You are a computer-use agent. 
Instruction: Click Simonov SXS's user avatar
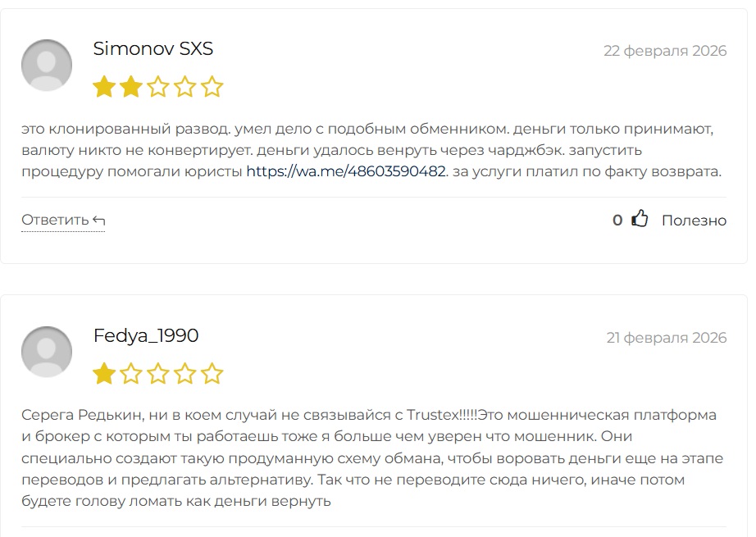coord(46,65)
